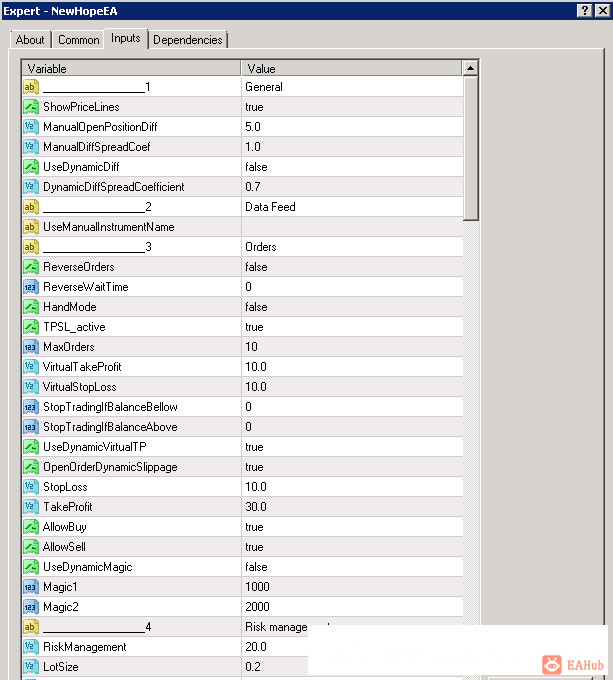The height and width of the screenshot is (680, 613).
Task: Select the ReverseWaitTime variable name
Action: (x=85, y=287)
